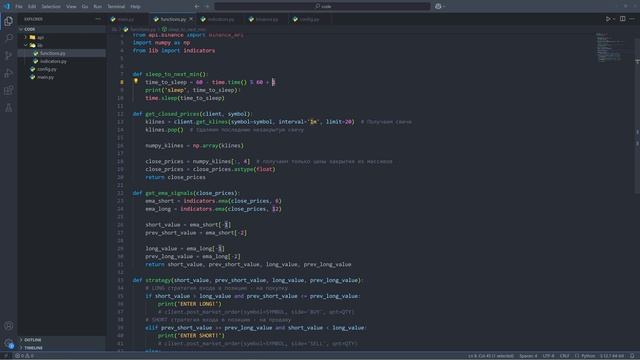The height and width of the screenshot is (360, 640).
Task: Open config.py in the Explorer tree
Action: [x=61, y=69]
